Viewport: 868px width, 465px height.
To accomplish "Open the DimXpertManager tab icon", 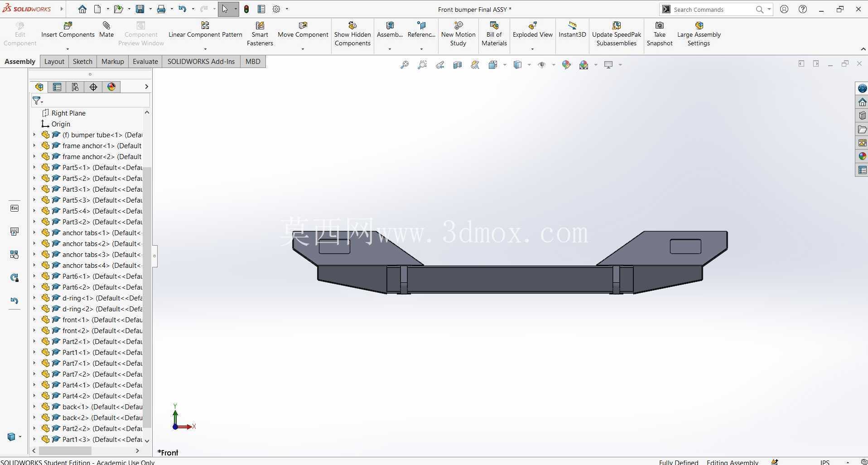I will pyautogui.click(x=93, y=87).
